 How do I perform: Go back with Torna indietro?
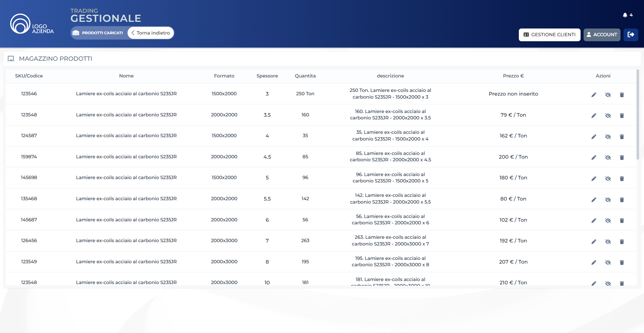[x=151, y=33]
